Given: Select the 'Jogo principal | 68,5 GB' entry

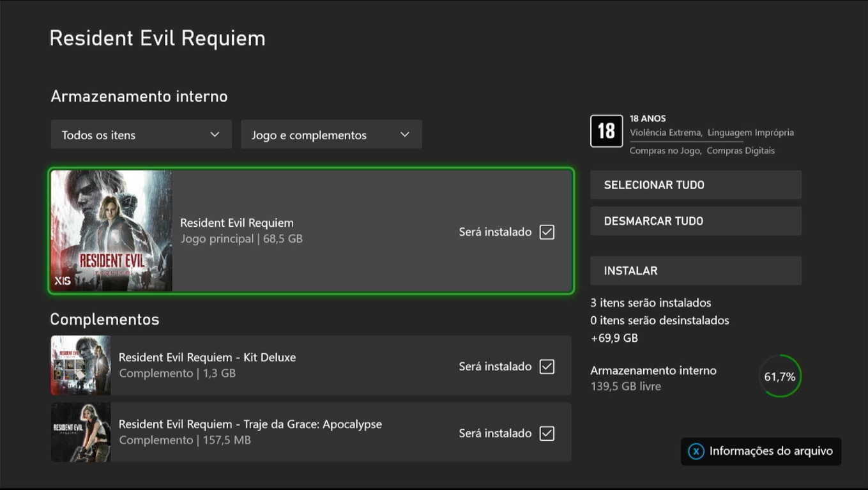Looking at the screenshot, I should (241, 239).
